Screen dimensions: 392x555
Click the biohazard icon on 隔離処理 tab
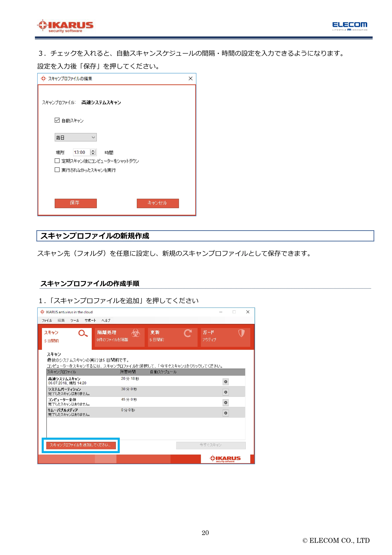pyautogui.click(x=135, y=333)
